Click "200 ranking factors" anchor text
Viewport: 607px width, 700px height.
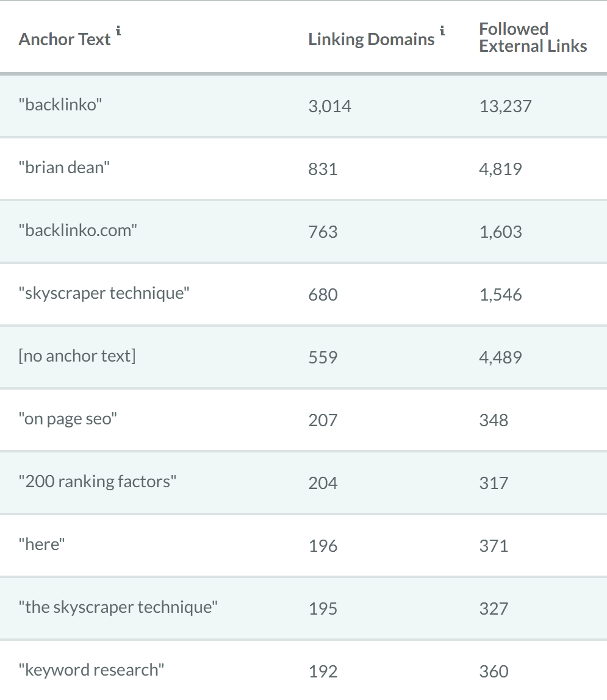[x=97, y=482]
